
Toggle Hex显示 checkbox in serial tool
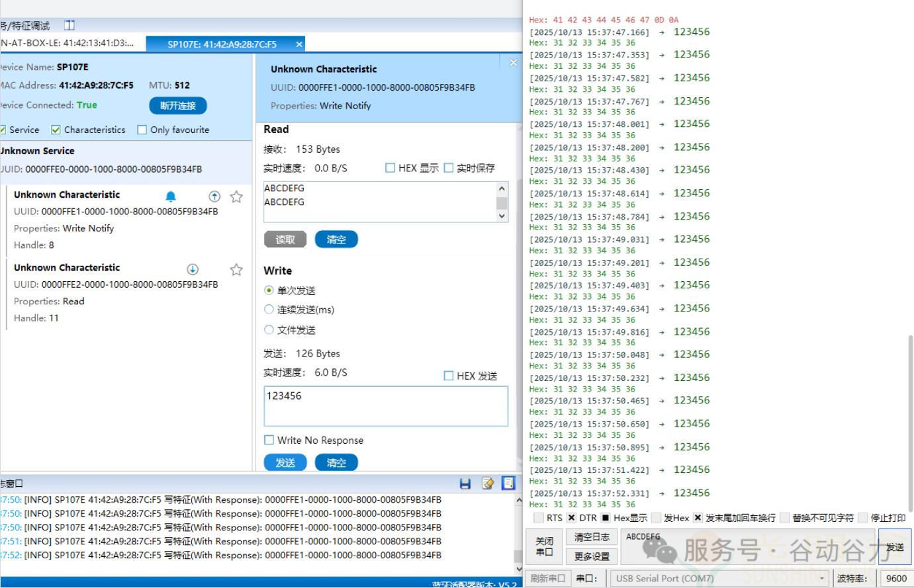[x=606, y=518]
